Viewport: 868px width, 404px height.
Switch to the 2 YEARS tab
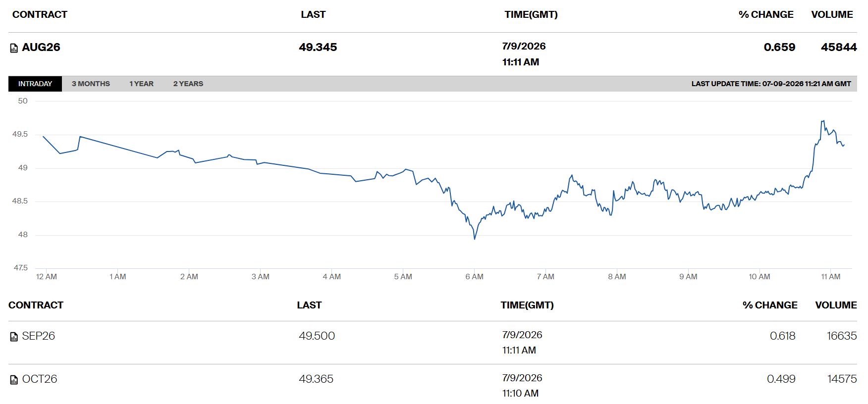[x=188, y=84]
